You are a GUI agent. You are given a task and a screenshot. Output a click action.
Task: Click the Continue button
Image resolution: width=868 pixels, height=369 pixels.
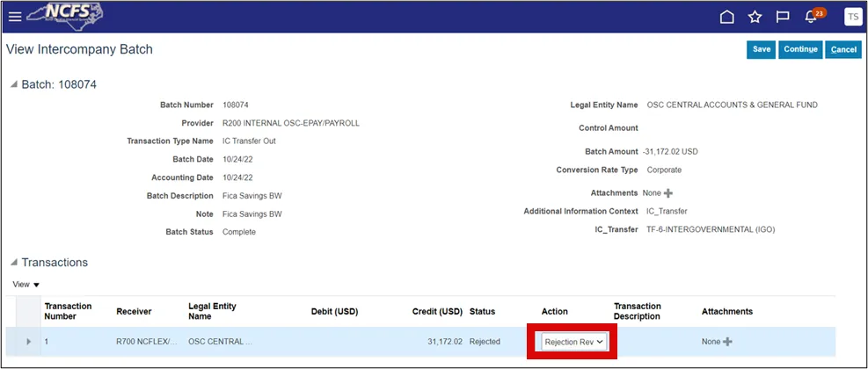pyautogui.click(x=800, y=49)
